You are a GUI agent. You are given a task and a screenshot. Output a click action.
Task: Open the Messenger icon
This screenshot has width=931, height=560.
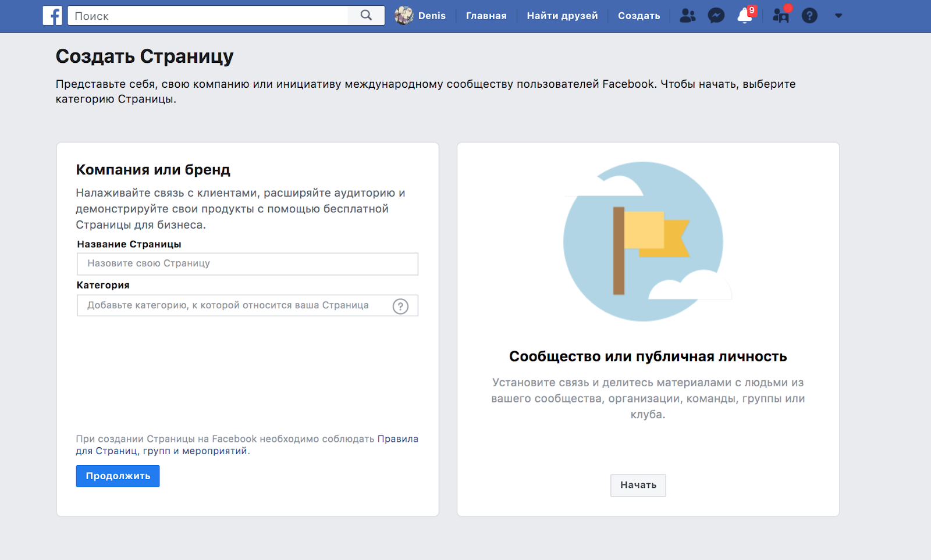coord(716,16)
